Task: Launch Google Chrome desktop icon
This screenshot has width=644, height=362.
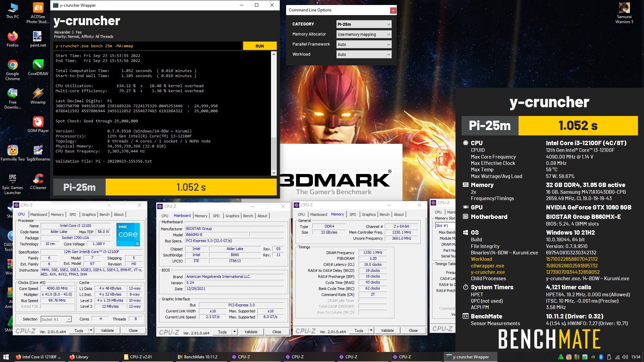Action: pyautogui.click(x=12, y=70)
